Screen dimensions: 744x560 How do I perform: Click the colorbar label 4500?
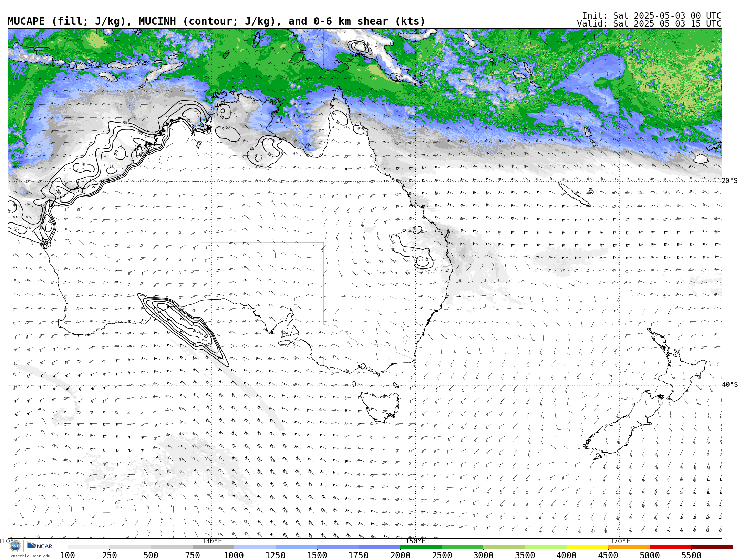tap(608, 556)
